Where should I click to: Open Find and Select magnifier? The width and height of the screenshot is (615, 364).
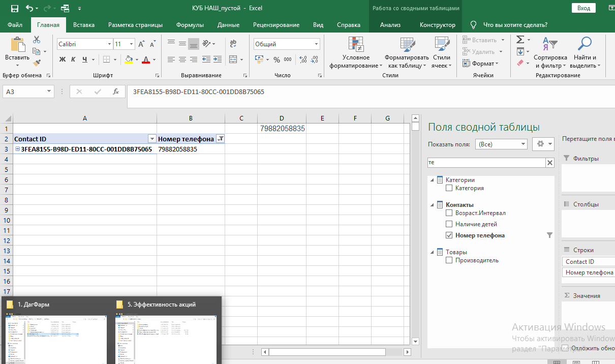pos(585,44)
